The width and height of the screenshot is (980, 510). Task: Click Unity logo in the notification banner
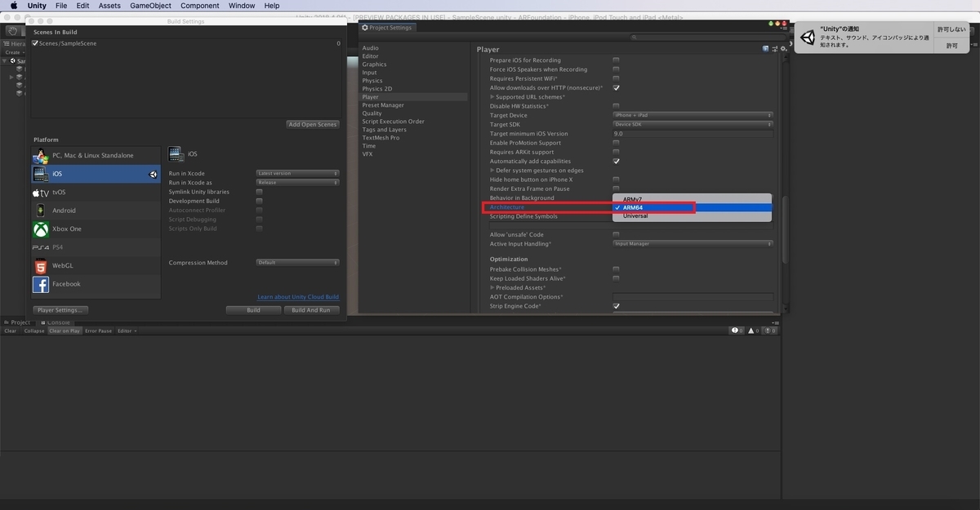808,38
